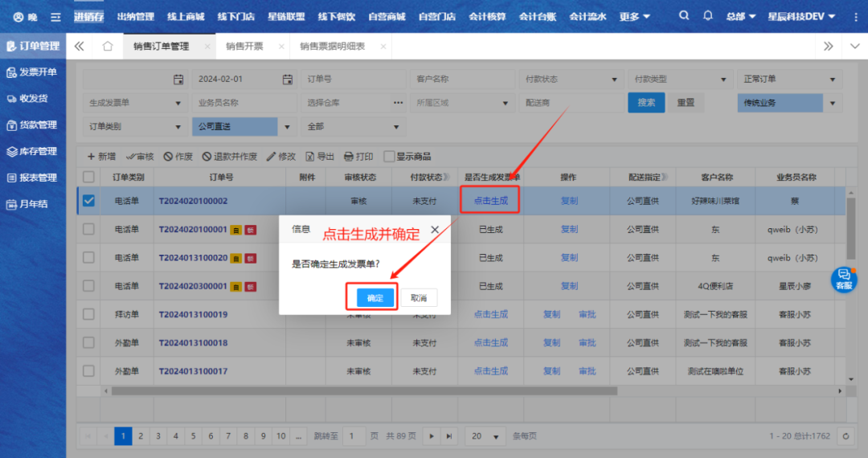Go to the home tab icon
868x458 pixels.
[107, 47]
